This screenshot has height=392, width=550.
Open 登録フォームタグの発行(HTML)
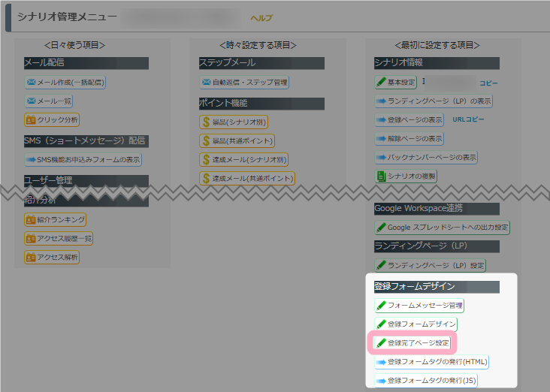431,362
